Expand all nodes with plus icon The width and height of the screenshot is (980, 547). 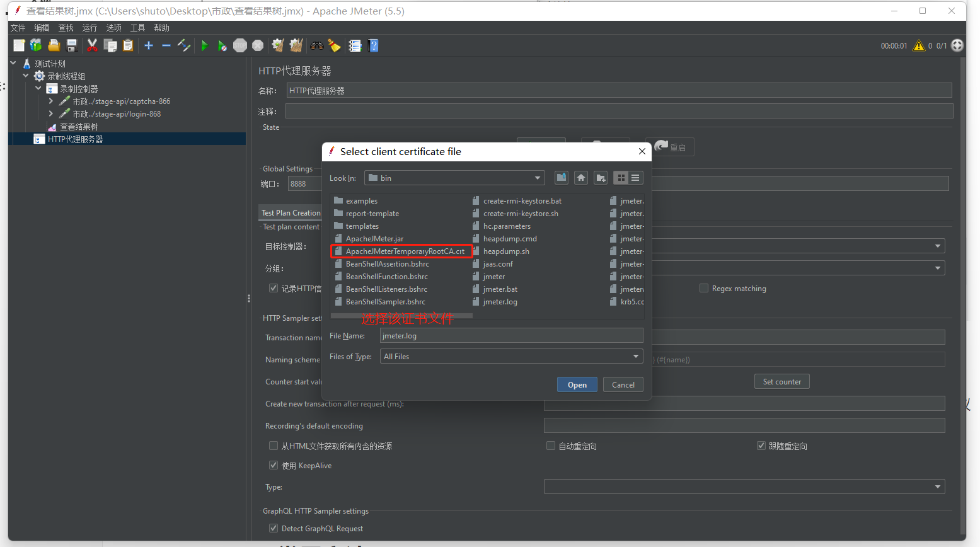pyautogui.click(x=149, y=45)
